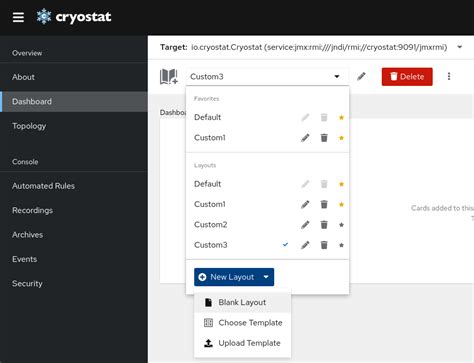Go to About page in sidebar
Viewport: 474px width, 363px height.
(x=74, y=77)
